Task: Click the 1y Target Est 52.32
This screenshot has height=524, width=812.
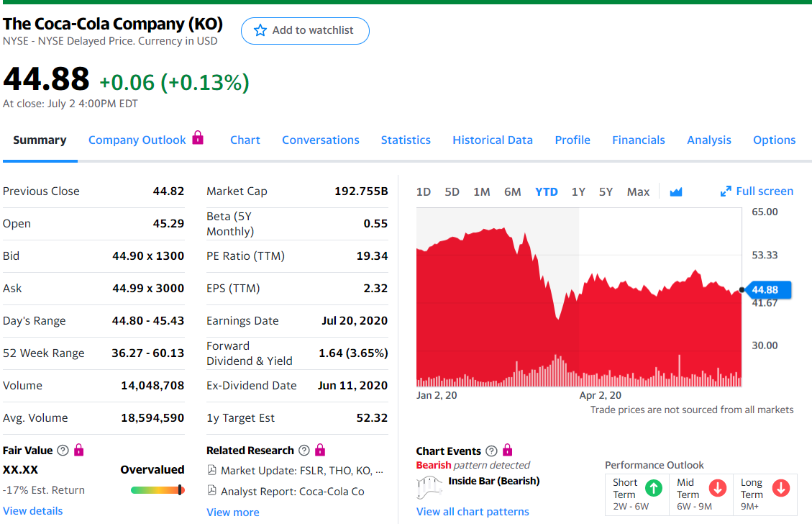Action: [x=372, y=417]
